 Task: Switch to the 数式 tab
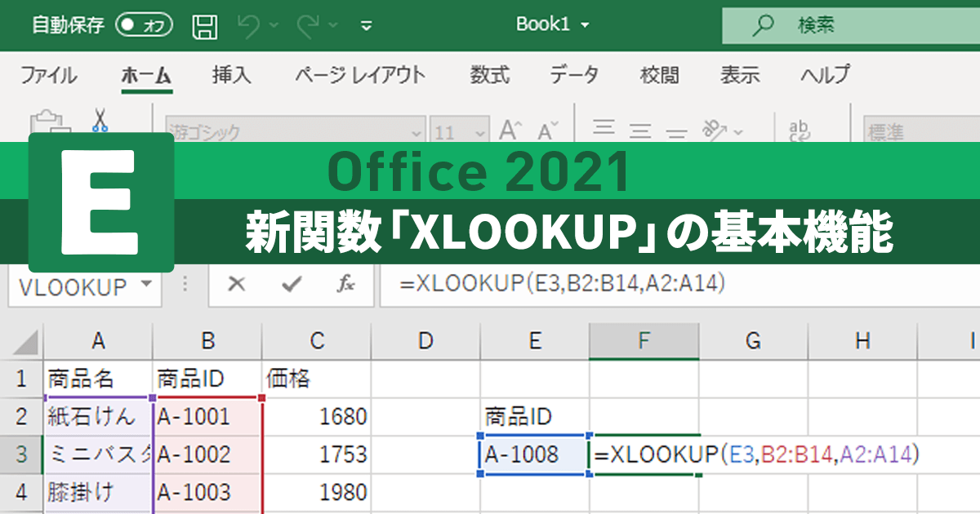[x=490, y=75]
